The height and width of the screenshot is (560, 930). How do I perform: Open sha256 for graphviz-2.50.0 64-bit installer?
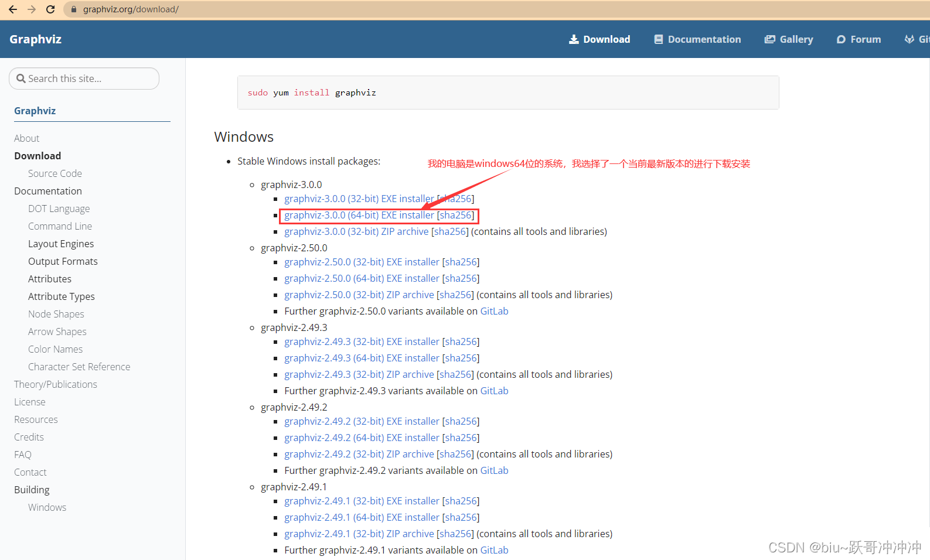(461, 278)
